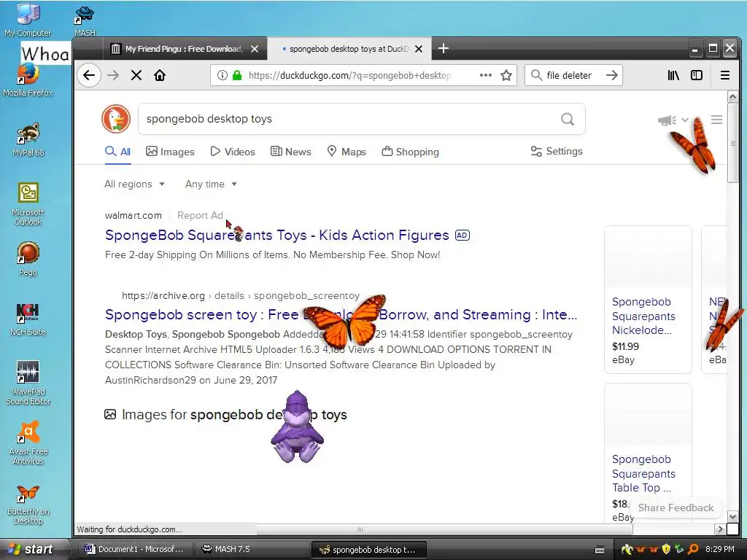
Task: Launch Butterfly on Desktop shortcut
Action: [x=28, y=504]
